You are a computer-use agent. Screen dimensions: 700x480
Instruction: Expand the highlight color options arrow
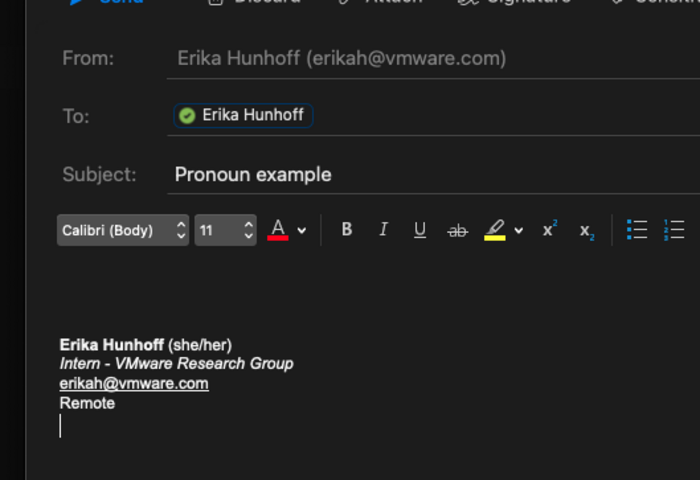point(518,231)
